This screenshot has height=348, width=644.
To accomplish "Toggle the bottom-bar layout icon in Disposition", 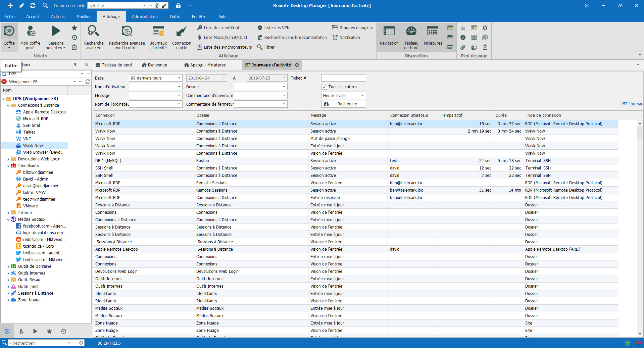I will pyautogui.click(x=450, y=47).
